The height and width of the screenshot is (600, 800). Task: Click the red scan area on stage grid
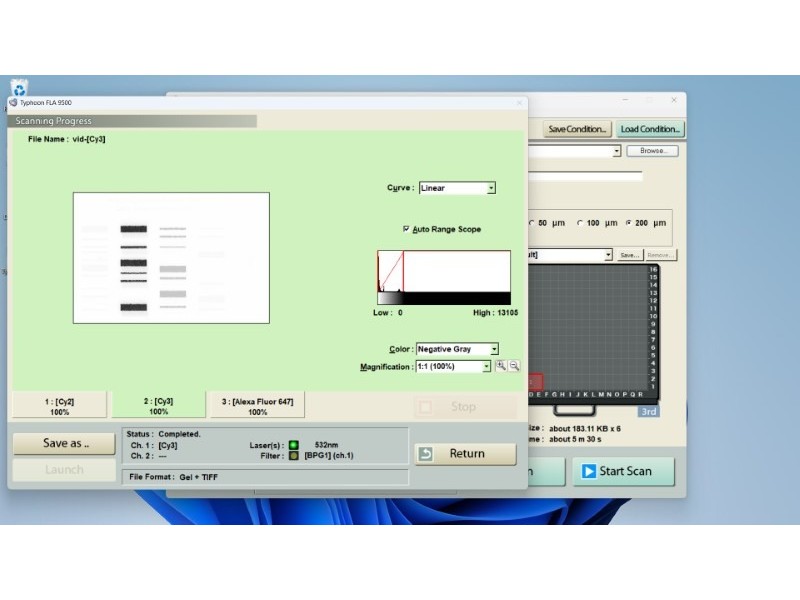pos(535,381)
